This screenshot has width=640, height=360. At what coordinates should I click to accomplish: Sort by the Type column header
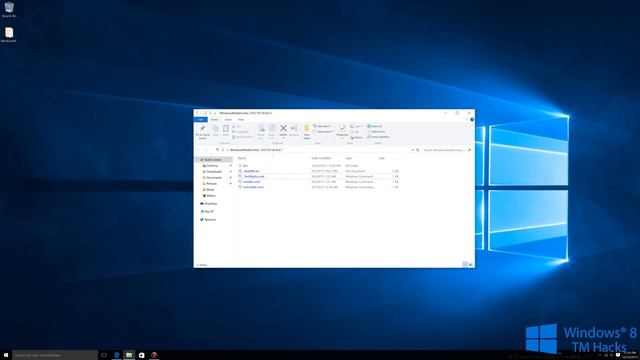(349, 158)
